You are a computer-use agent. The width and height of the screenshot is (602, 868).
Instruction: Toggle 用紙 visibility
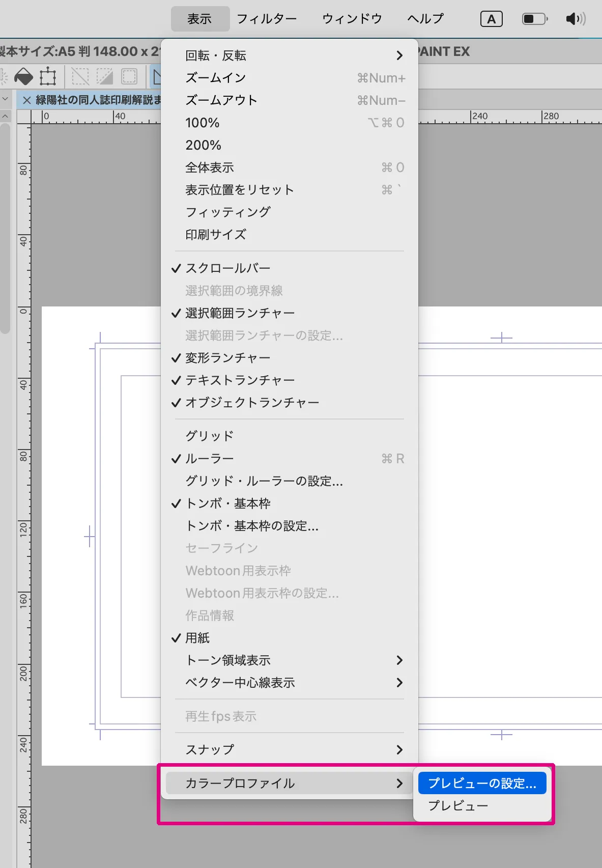[290, 638]
